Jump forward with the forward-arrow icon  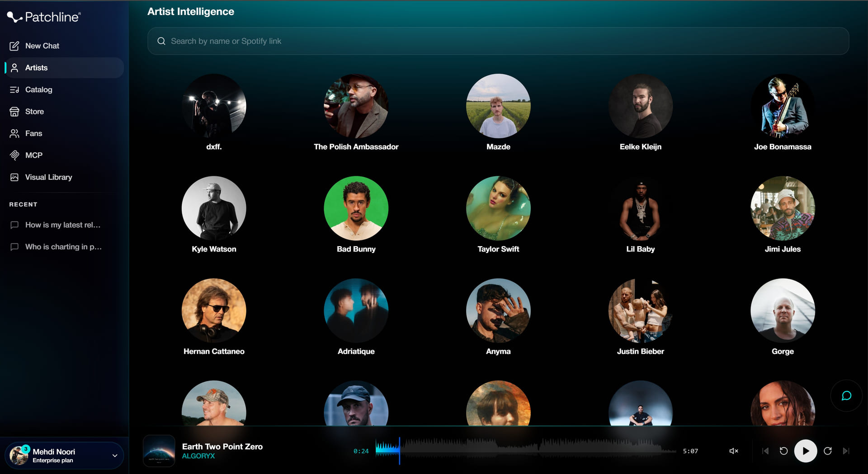pyautogui.click(x=828, y=451)
